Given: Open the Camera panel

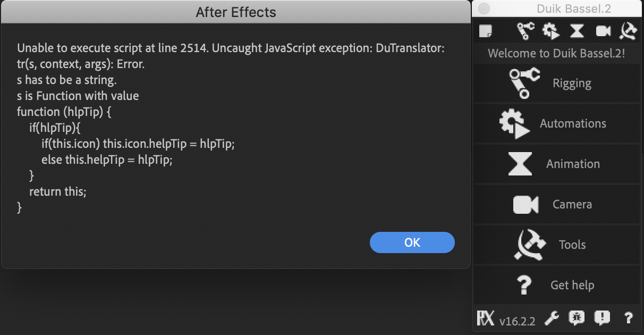Looking at the screenshot, I should click(556, 204).
